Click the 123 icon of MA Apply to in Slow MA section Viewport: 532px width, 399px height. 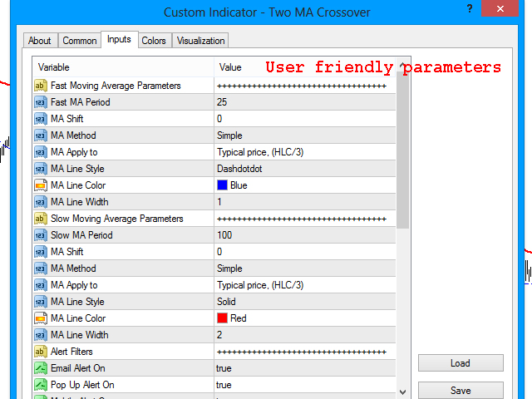(41, 285)
